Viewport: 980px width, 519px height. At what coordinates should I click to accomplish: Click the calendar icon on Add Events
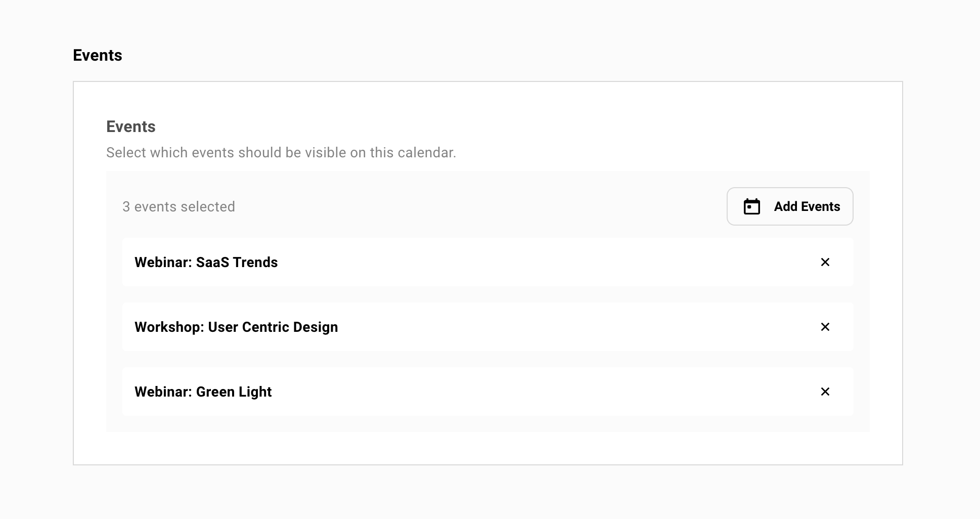751,206
